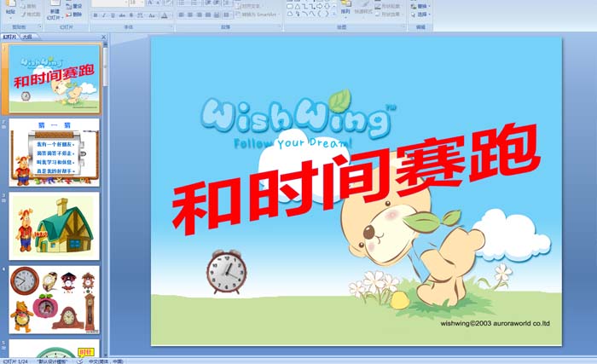Viewport: 597px width, 364px height.
Task: Click the Shape Effects command
Action: coord(387,14)
